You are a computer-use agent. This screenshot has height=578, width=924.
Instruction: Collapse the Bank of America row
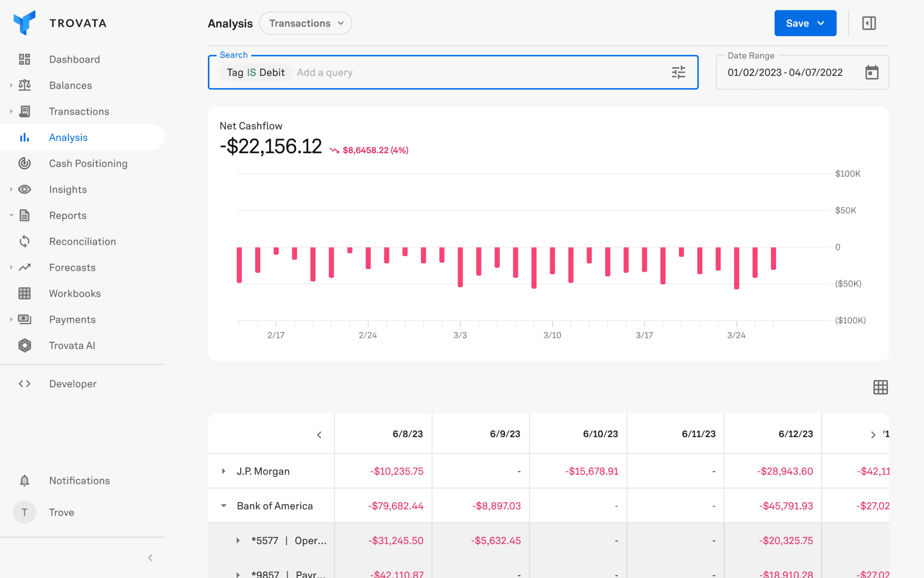click(x=223, y=506)
